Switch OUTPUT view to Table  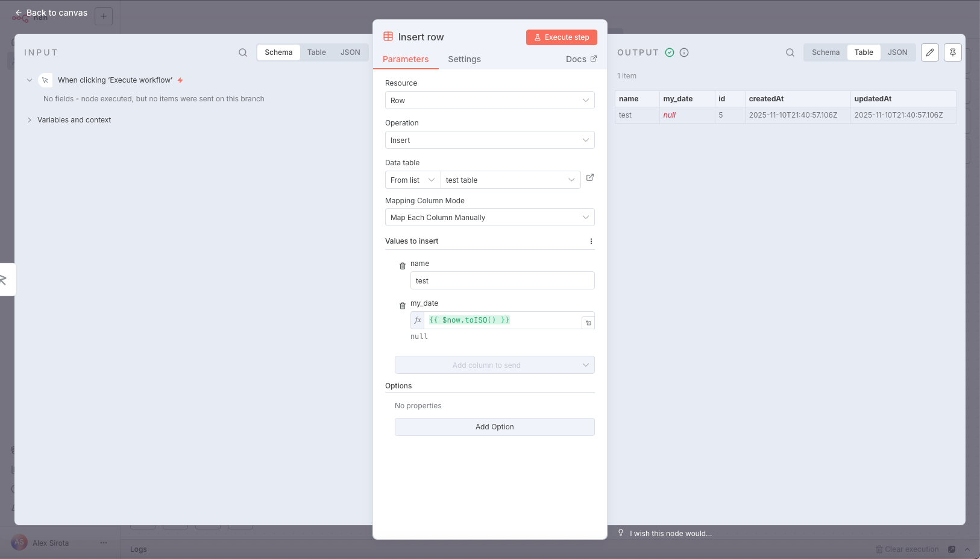[864, 52]
